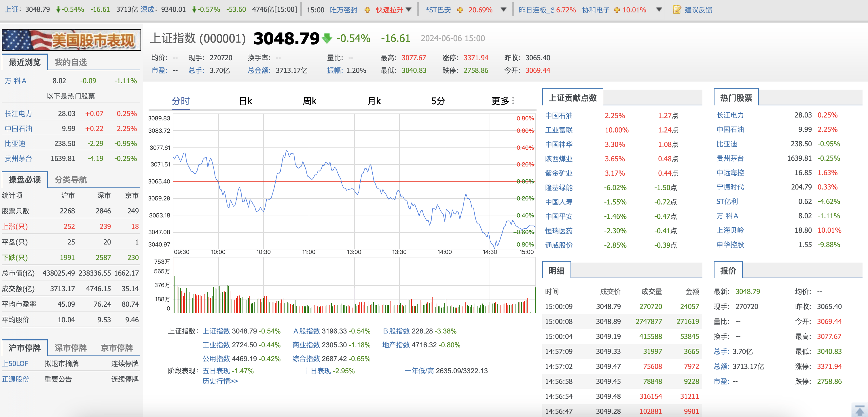Click the 建议反馈 notepad icon

click(677, 10)
